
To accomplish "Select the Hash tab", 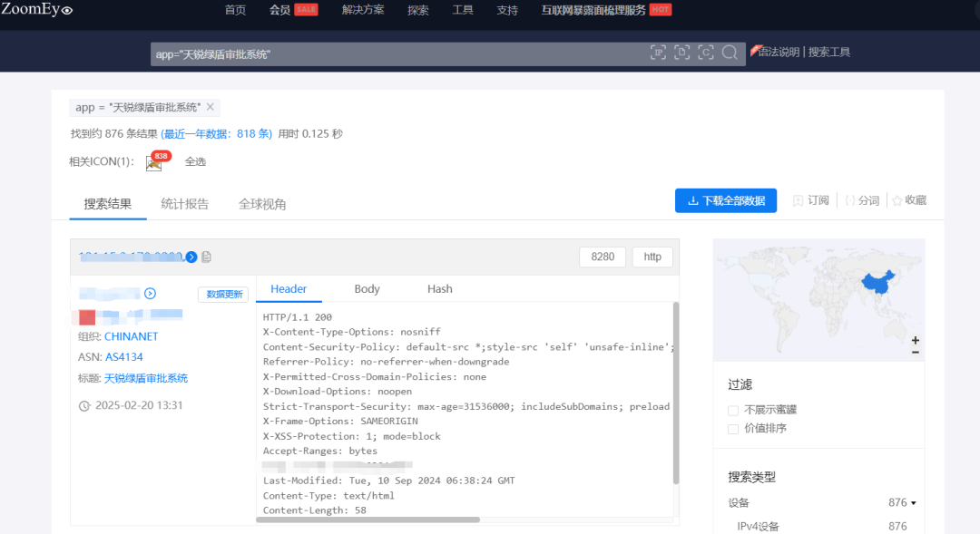I will click(439, 289).
